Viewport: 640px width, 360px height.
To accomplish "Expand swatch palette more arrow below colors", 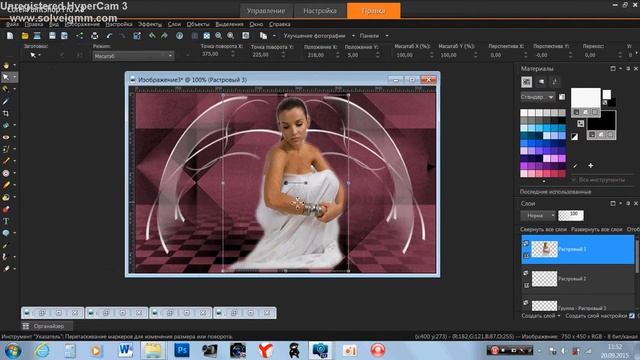I will coord(543,181).
